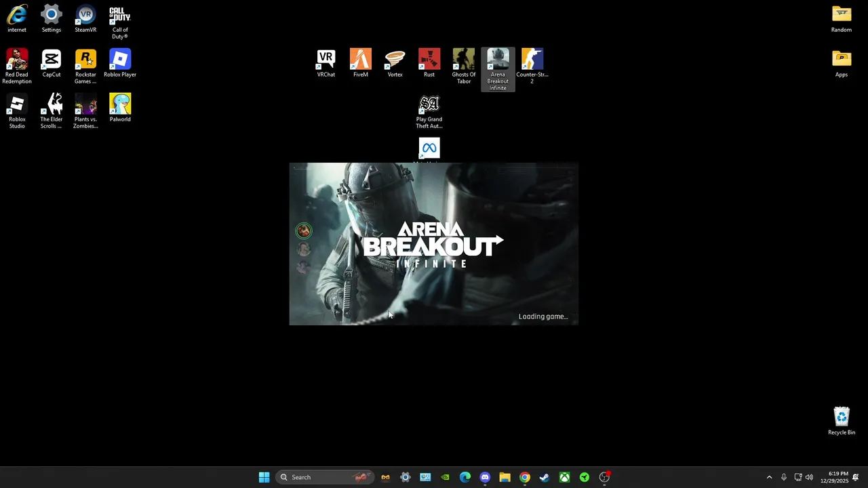Select the Roblox Studio desktop icon
This screenshot has width=868, height=488.
tap(17, 111)
